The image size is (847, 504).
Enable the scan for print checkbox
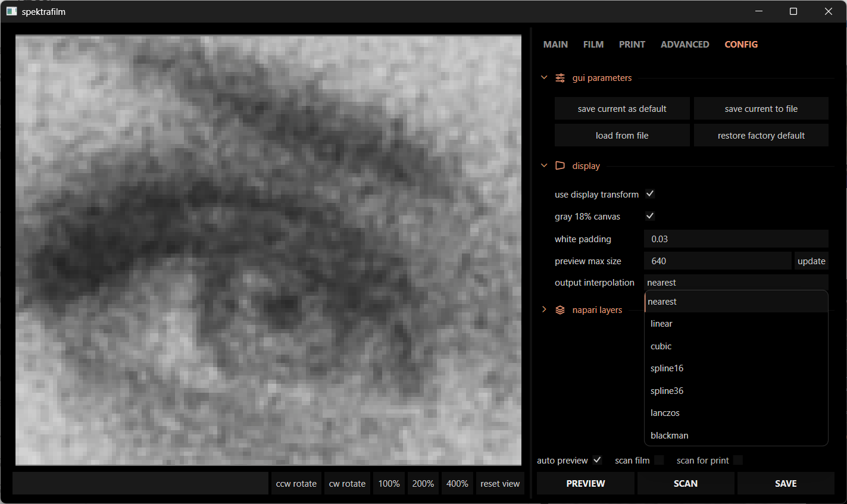738,460
